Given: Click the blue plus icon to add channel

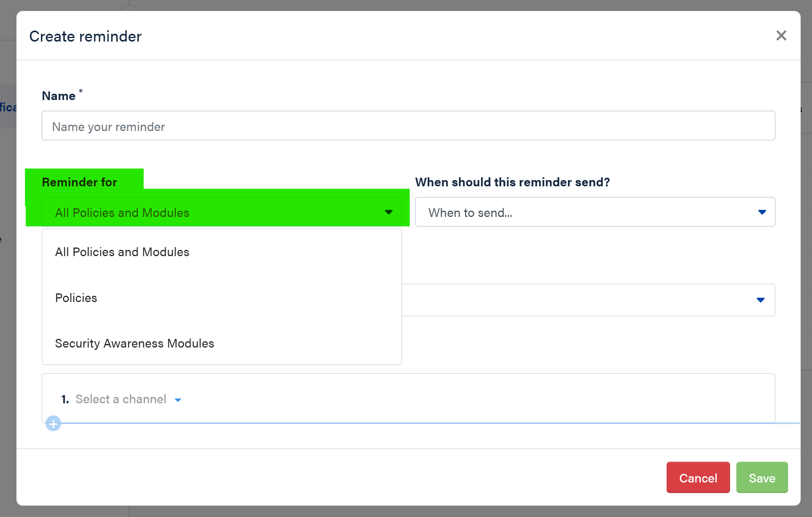Looking at the screenshot, I should click(53, 423).
